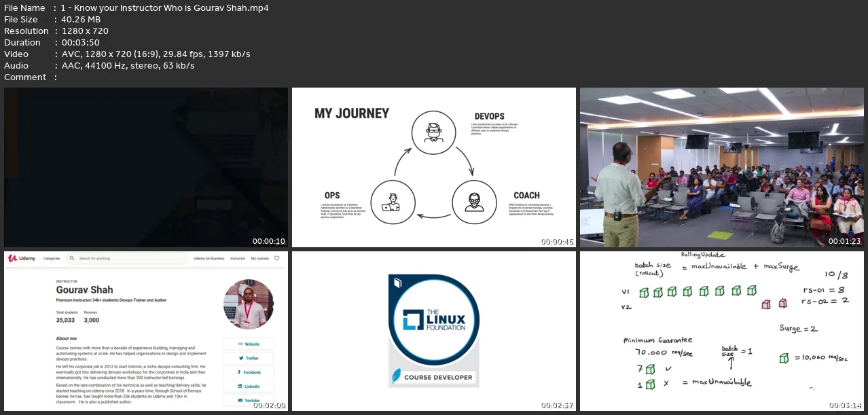Open Udemy for Business link

pos(209,259)
